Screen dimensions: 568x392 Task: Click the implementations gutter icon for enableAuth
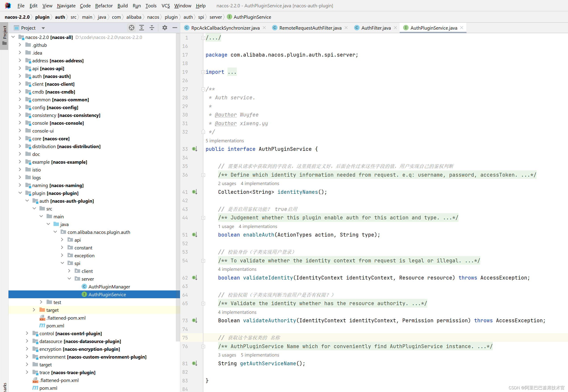(x=194, y=235)
